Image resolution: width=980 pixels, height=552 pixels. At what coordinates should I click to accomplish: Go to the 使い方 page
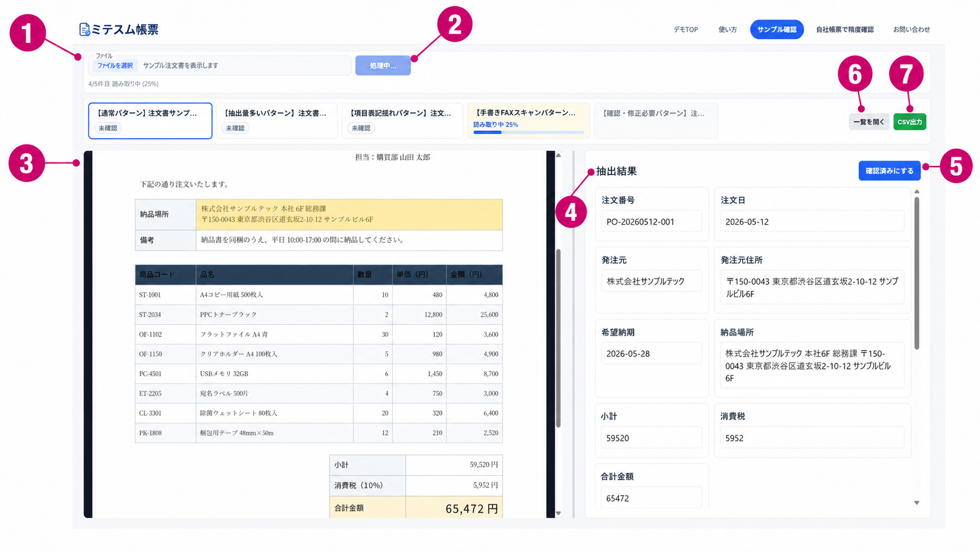click(x=727, y=29)
